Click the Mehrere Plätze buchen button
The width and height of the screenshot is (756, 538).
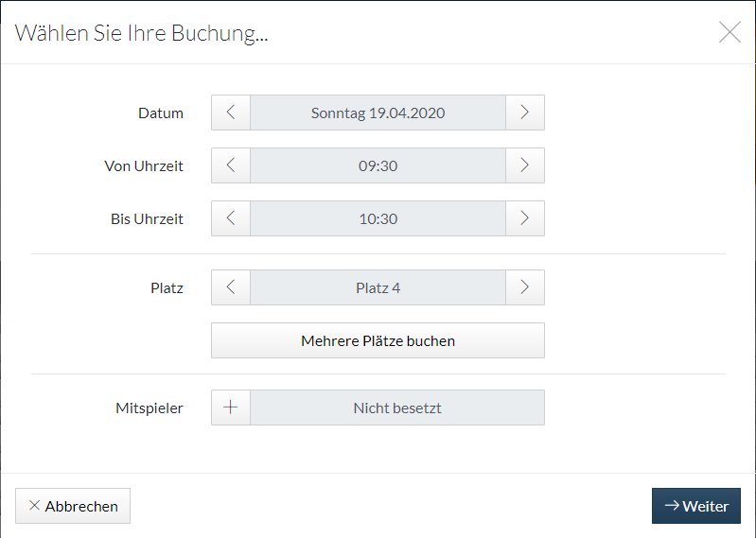378,340
